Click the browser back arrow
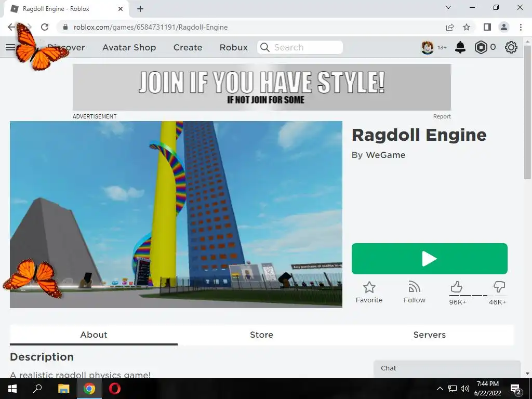 [11, 27]
